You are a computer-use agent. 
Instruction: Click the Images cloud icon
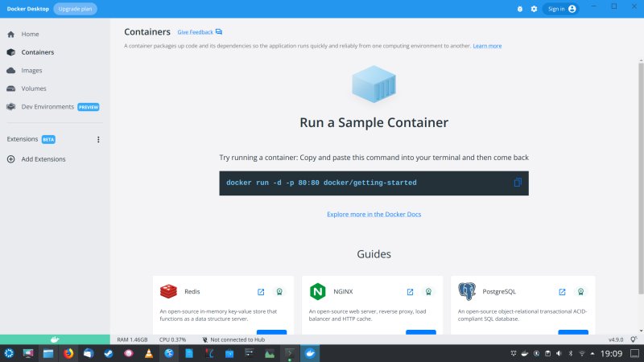pyautogui.click(x=11, y=70)
